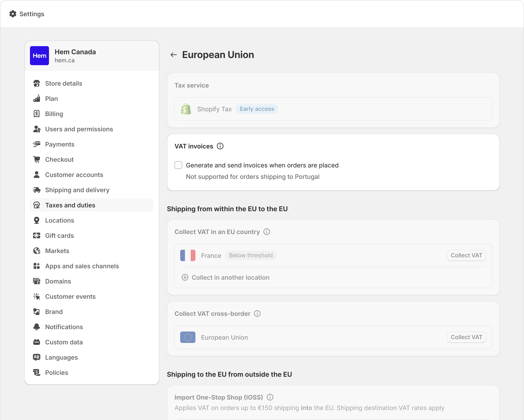Screen dimensions: 524x420
Task: Click the Users and permissions icon
Action: [37, 129]
